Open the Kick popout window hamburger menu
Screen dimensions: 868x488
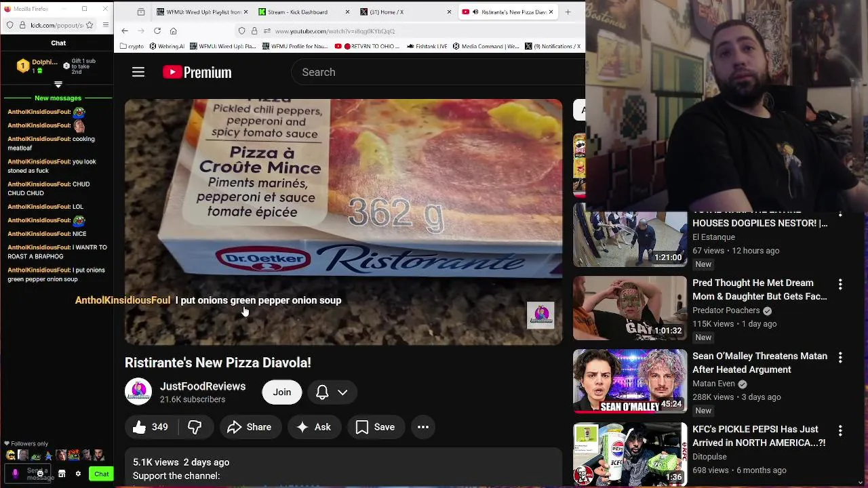[105, 25]
